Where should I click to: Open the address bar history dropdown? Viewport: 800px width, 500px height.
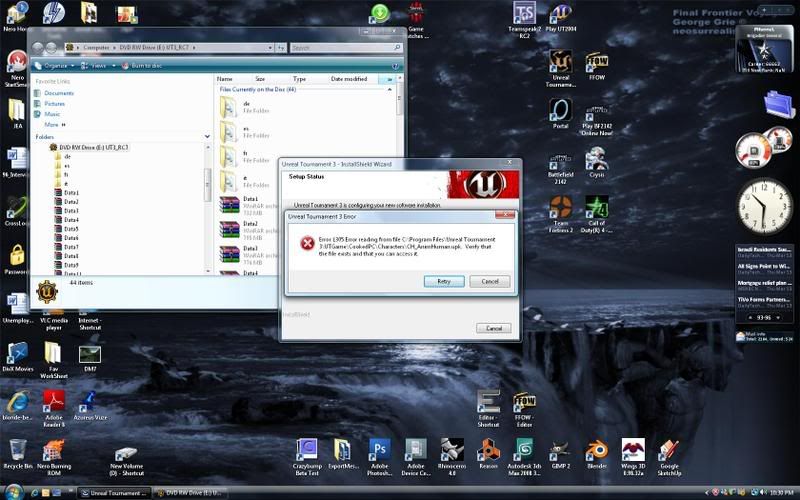(x=270, y=47)
